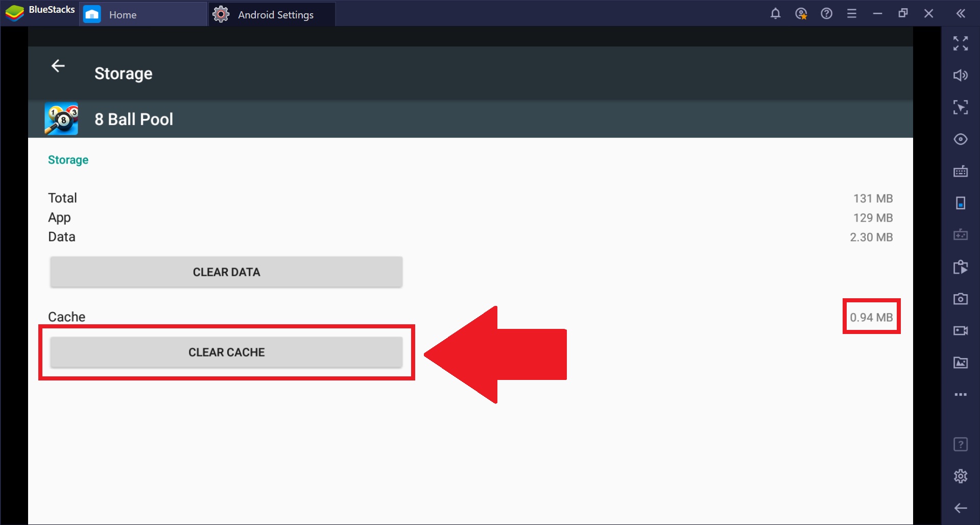Image resolution: width=980 pixels, height=525 pixels.
Task: Click the CLEAR DATA button
Action: click(x=226, y=272)
